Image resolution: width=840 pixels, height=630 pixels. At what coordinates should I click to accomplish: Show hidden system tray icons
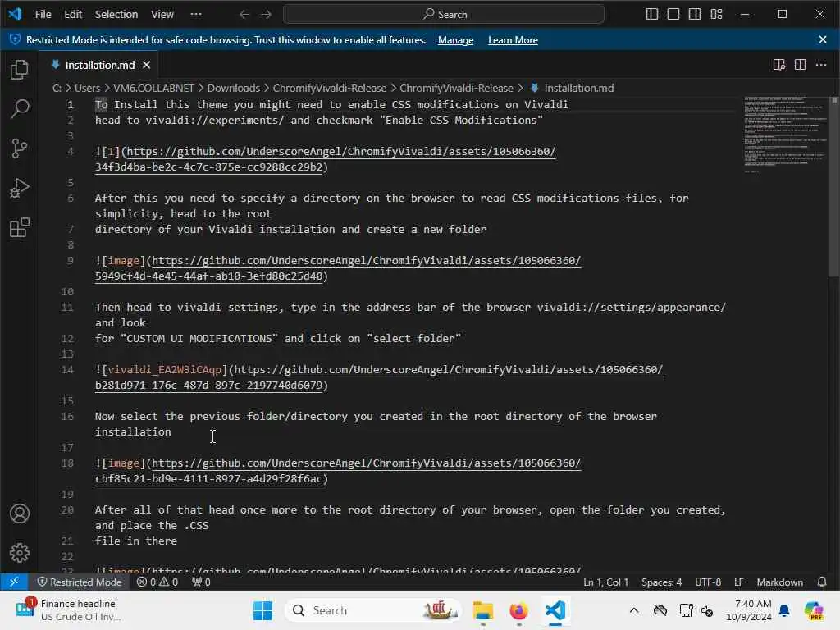(634, 610)
